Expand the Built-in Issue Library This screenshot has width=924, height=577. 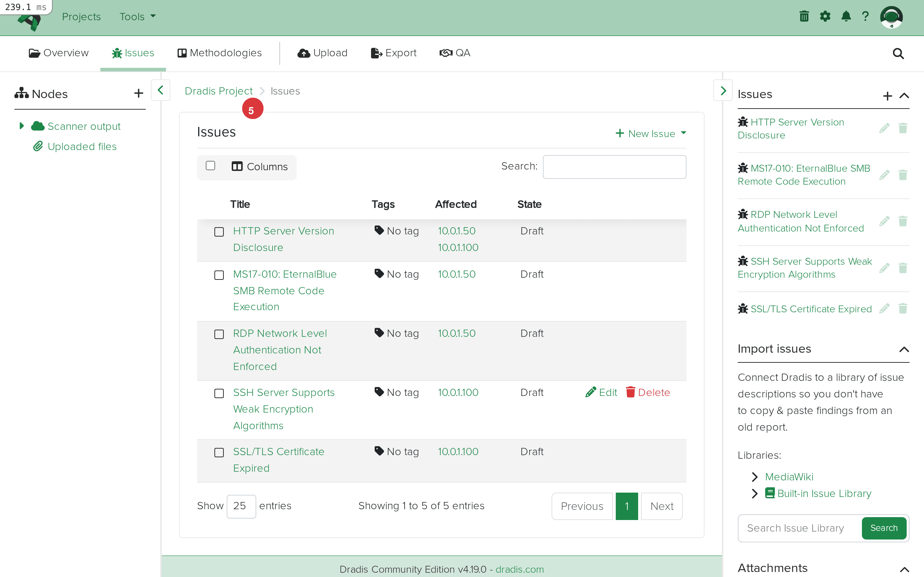[755, 493]
